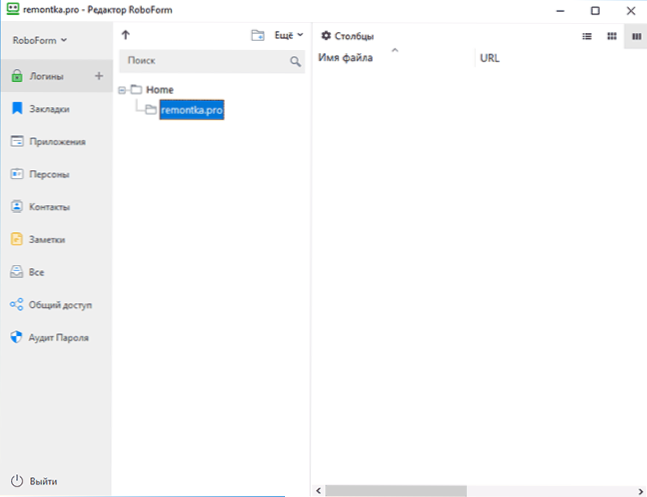The width and height of the screenshot is (647, 497).
Task: Select the Home folder name in the tree
Action: coord(160,90)
